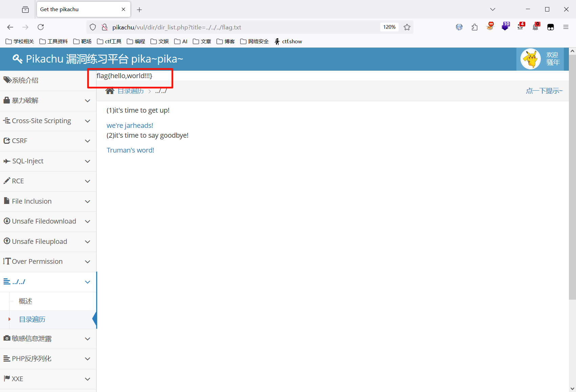Click the 目录遍历 breadcrumb link
This screenshot has height=392, width=576.
pos(131,91)
